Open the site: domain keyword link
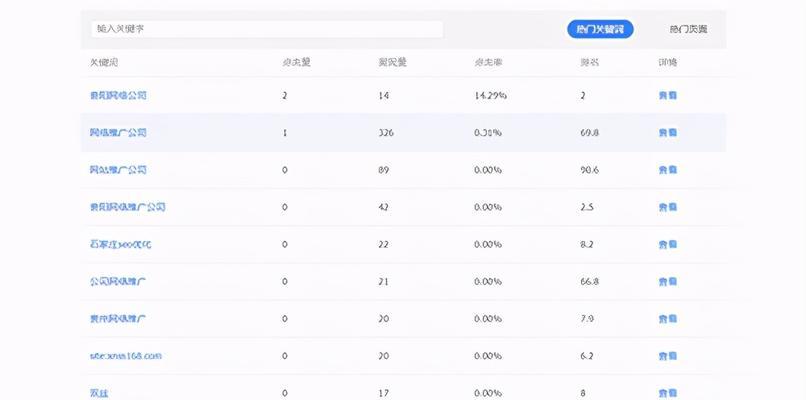 pyautogui.click(x=125, y=356)
